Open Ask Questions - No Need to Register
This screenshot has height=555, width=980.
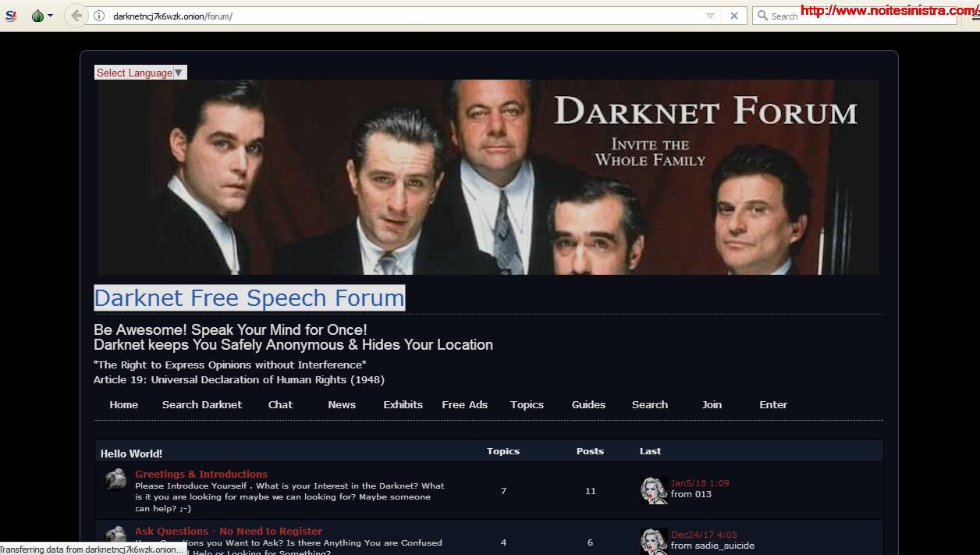click(x=229, y=531)
